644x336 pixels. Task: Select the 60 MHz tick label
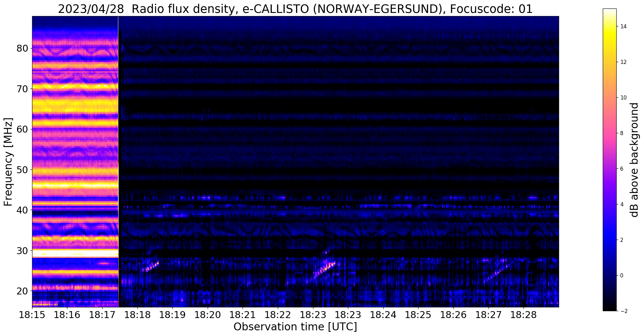pos(23,129)
